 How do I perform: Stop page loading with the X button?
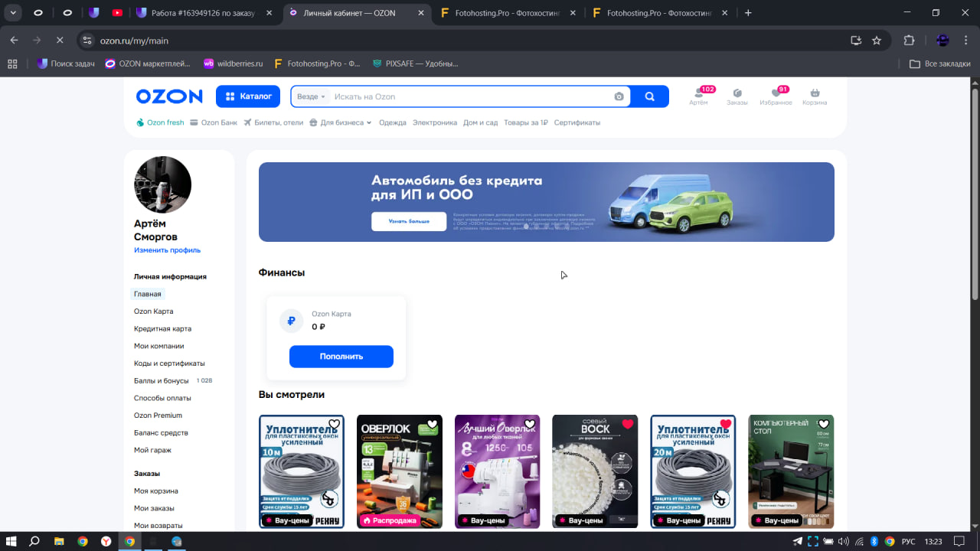coord(60,41)
